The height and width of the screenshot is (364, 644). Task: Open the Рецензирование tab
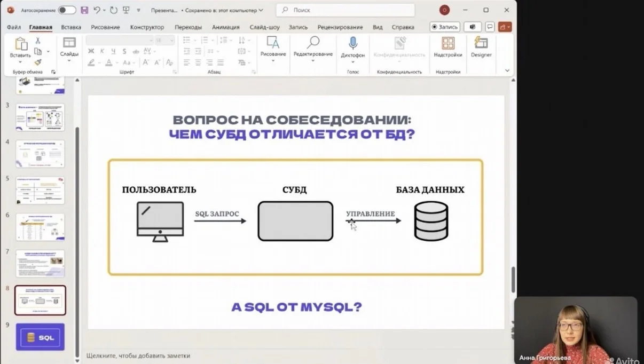point(340,27)
